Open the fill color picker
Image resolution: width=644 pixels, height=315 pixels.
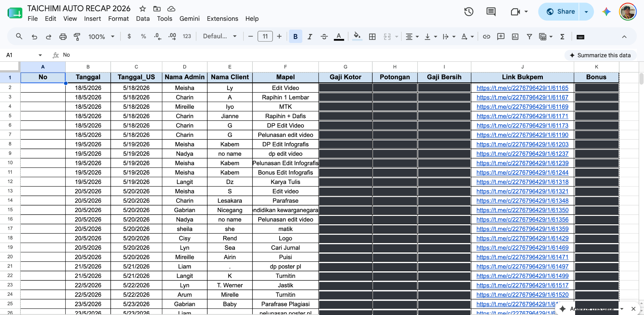(357, 37)
